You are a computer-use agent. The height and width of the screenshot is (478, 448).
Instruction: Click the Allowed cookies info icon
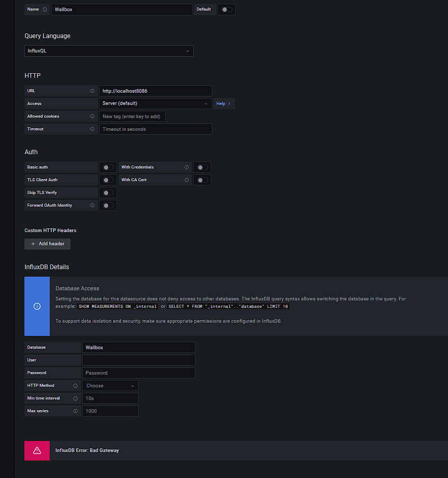[93, 117]
